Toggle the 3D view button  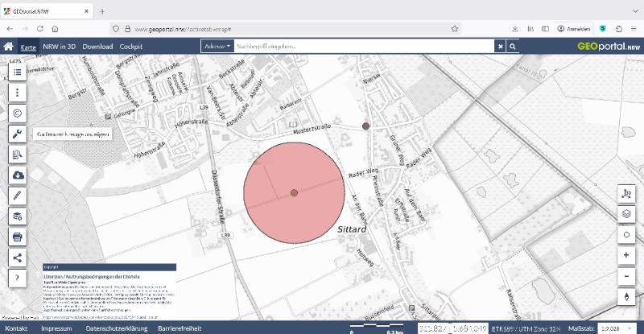click(626, 194)
